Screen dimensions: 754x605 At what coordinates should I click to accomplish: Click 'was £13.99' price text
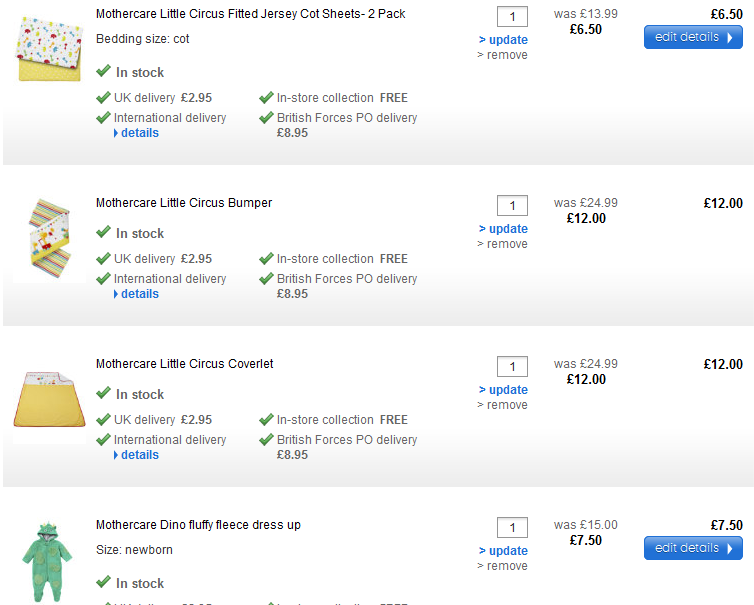586,14
